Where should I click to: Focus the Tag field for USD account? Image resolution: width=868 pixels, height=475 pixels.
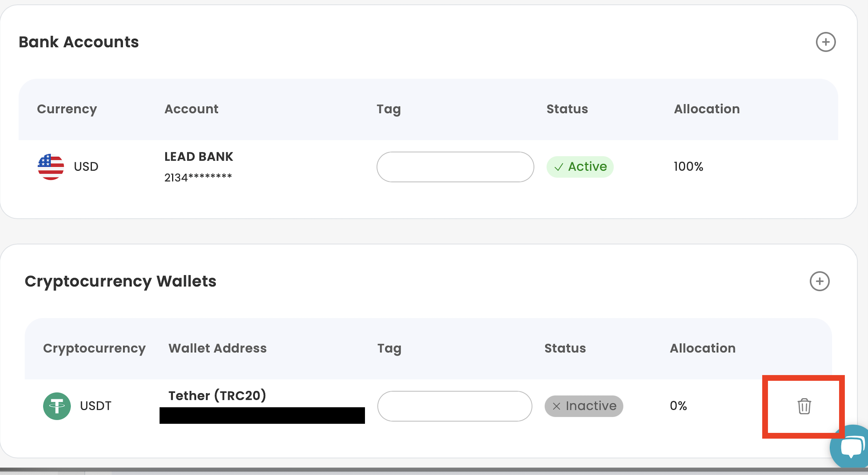455,167
